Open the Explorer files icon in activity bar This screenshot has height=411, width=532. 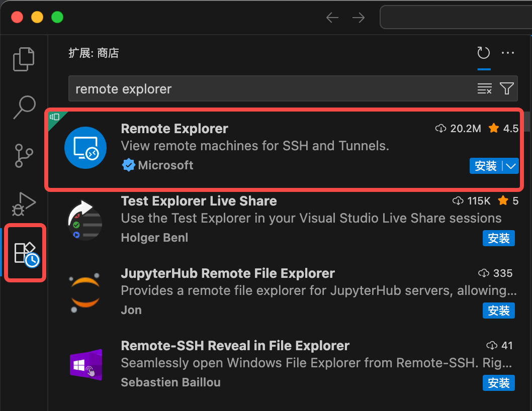click(x=24, y=59)
